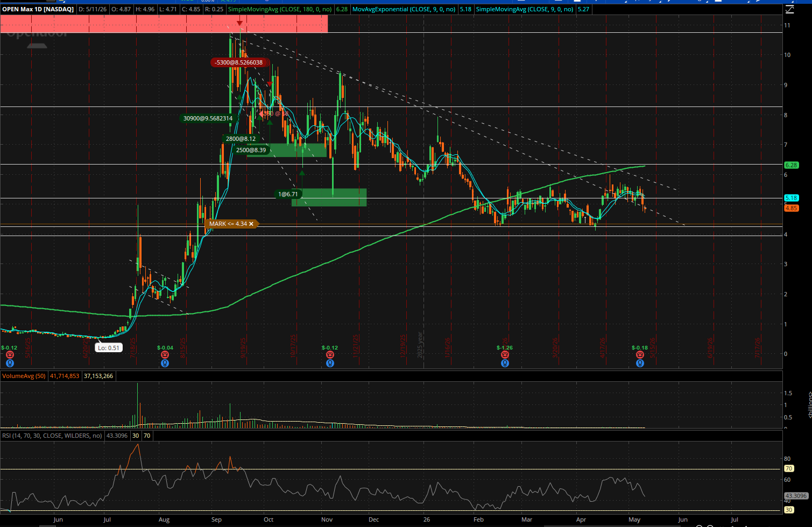Select the blue lightbulb icon under $-0.18
Screen dimensions: 812x527
640,364
